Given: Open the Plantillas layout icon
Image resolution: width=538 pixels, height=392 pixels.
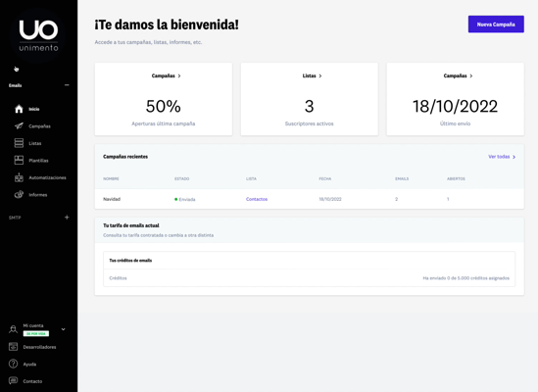Looking at the screenshot, I should click(x=19, y=161).
